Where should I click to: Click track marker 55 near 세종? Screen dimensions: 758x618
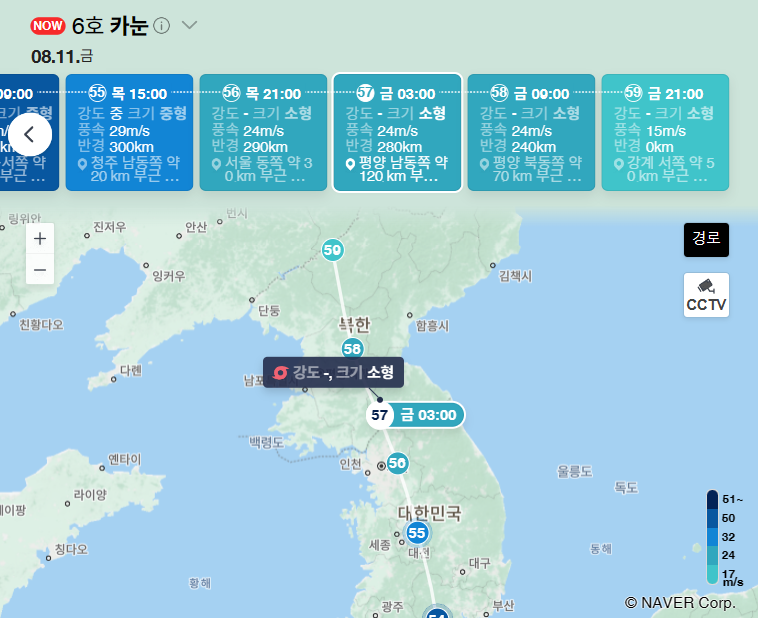(417, 533)
